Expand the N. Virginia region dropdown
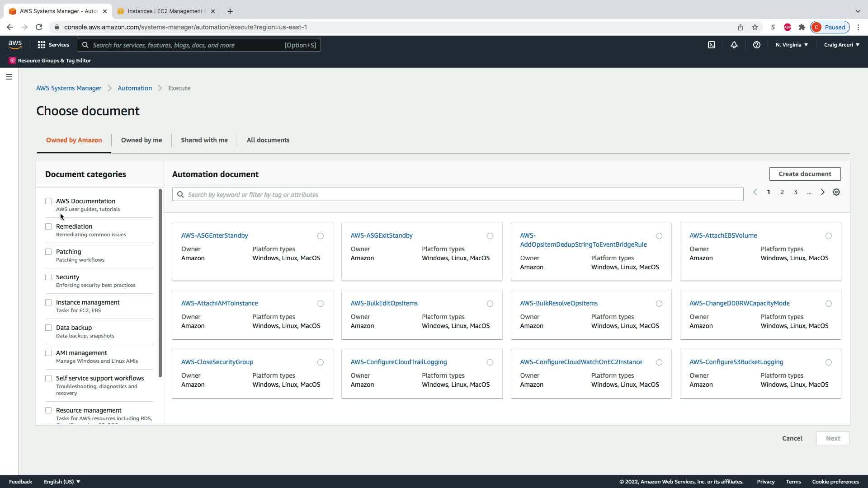This screenshot has width=868, height=488. (x=792, y=45)
